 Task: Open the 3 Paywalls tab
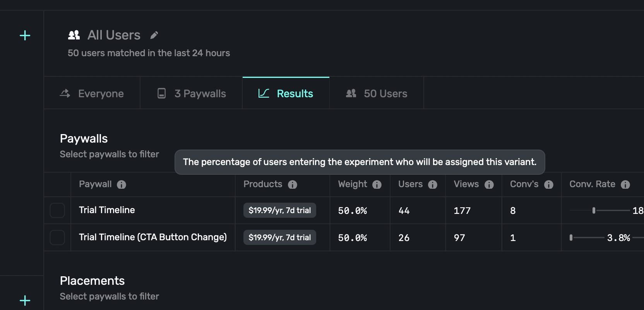tap(192, 93)
